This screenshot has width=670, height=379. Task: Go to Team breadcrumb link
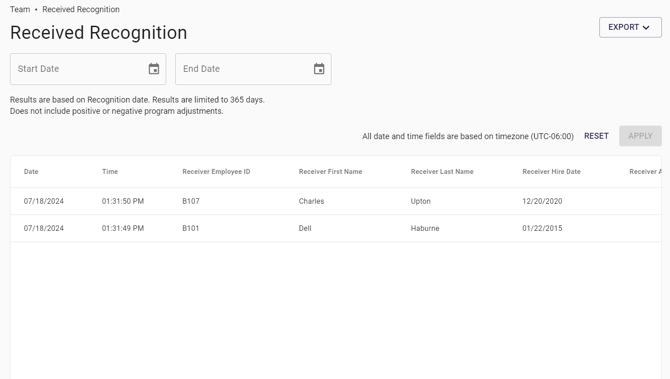pyautogui.click(x=20, y=9)
